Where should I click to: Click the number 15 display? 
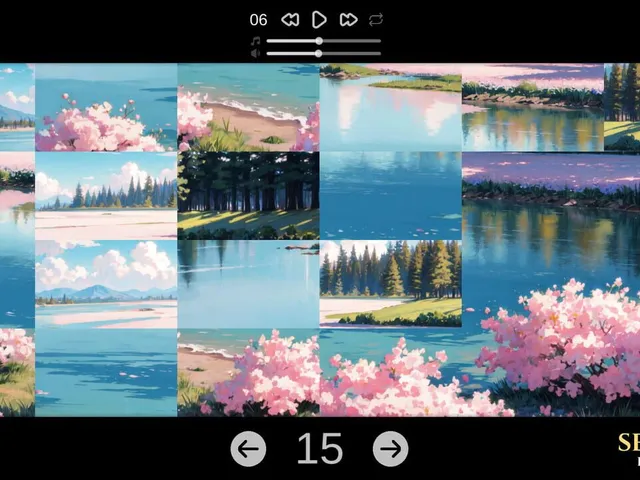(320, 449)
